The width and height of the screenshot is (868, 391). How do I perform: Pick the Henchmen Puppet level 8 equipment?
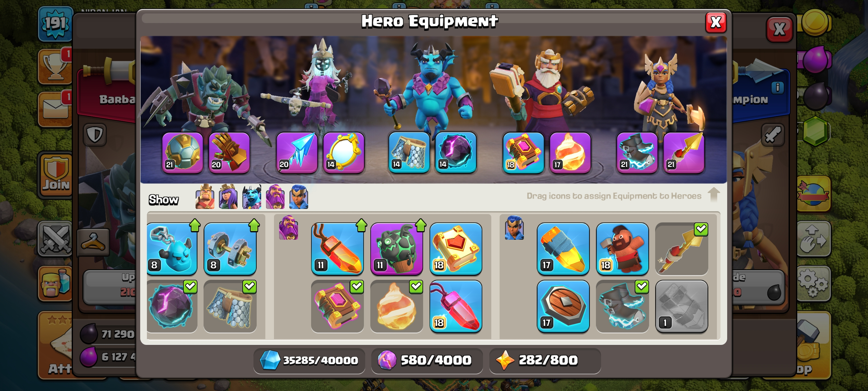coord(172,249)
